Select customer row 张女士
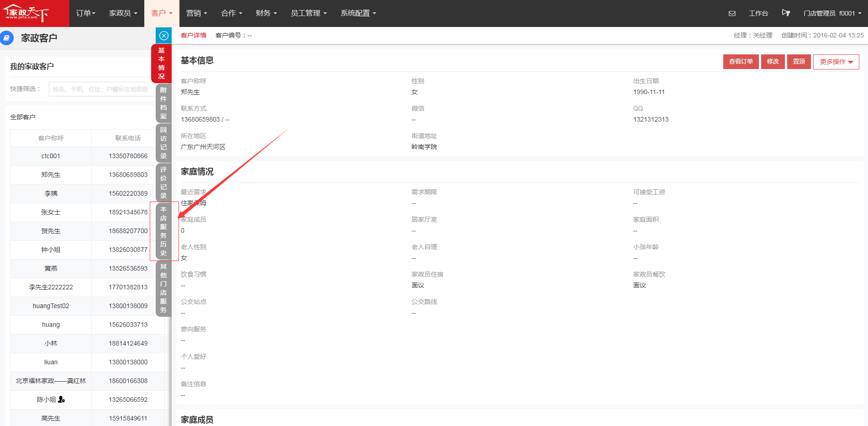The image size is (868, 426). point(87,212)
